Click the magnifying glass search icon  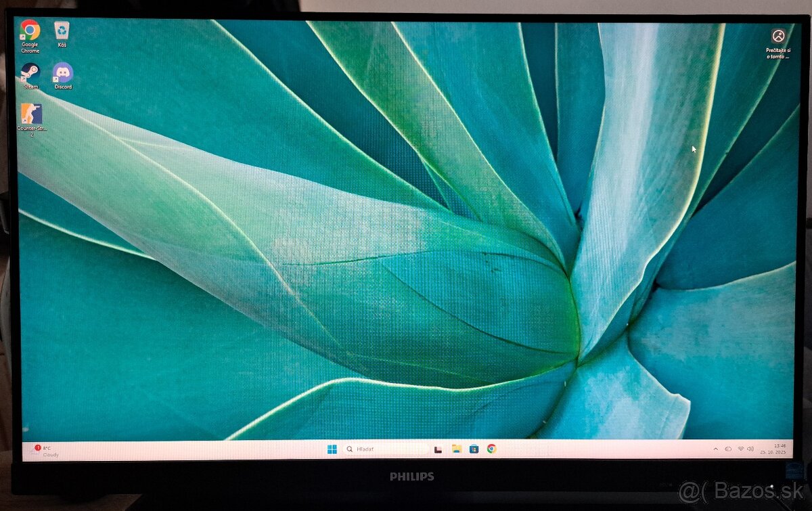[x=350, y=449]
